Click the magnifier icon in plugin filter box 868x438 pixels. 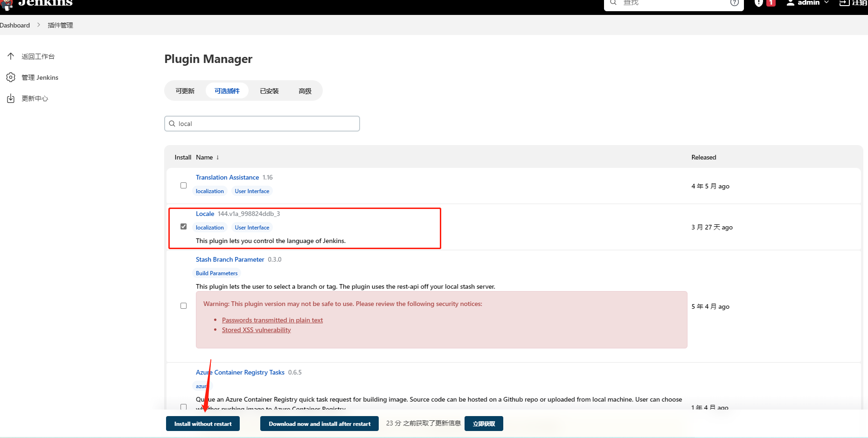point(172,124)
